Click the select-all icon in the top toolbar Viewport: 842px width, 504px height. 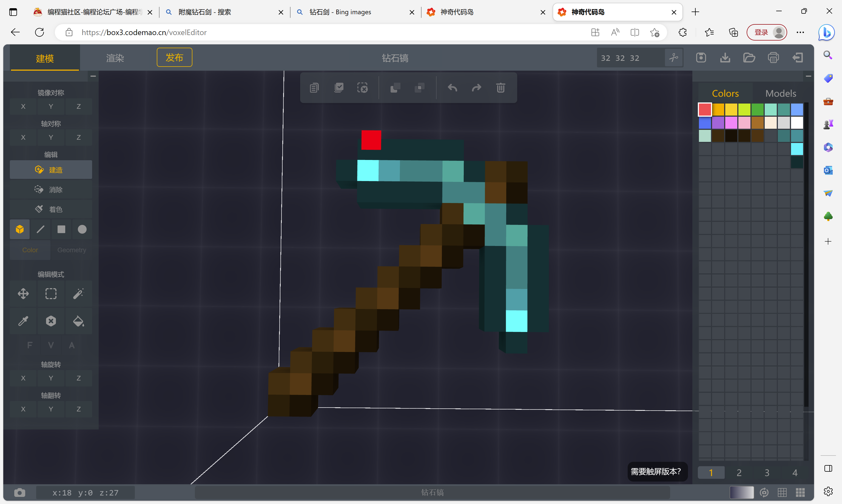point(339,88)
